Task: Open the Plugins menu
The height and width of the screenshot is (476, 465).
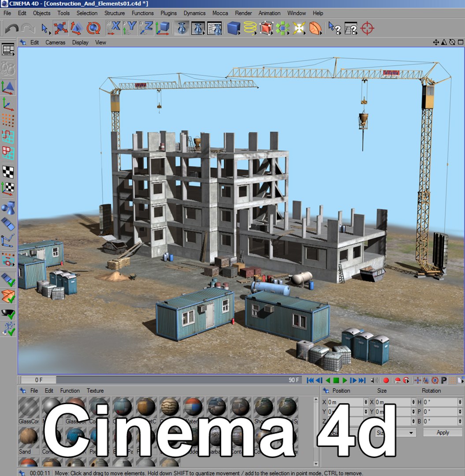Action: [x=168, y=13]
